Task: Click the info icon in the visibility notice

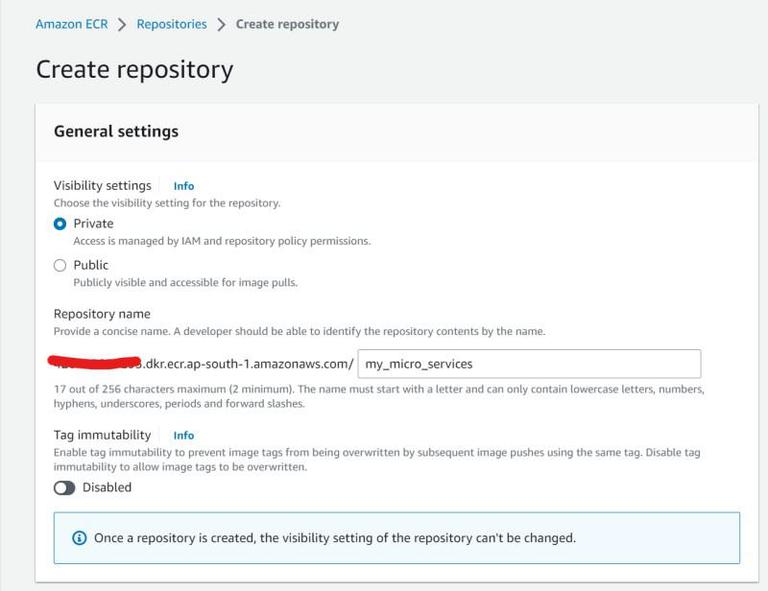Action: (80, 538)
